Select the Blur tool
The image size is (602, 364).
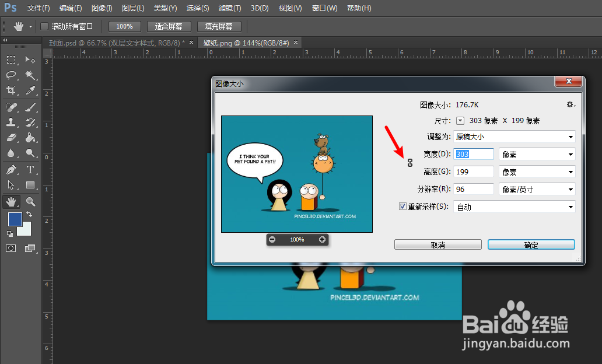(x=11, y=153)
